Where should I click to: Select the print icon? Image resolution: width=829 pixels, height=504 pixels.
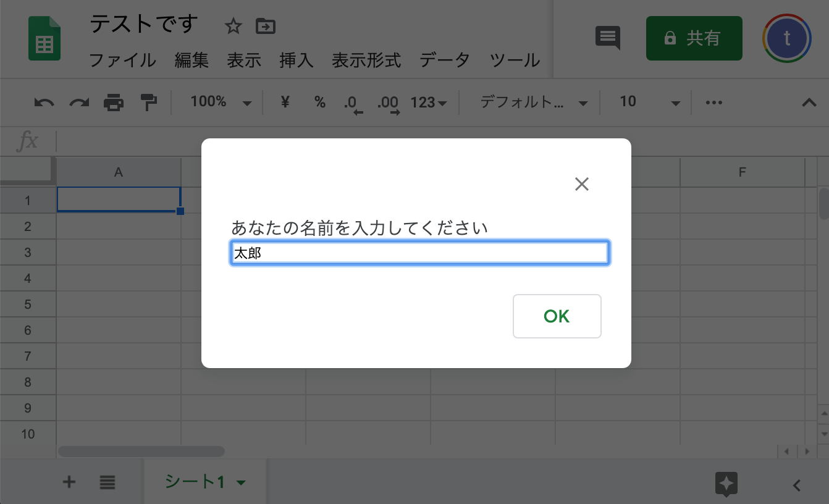[x=113, y=102]
